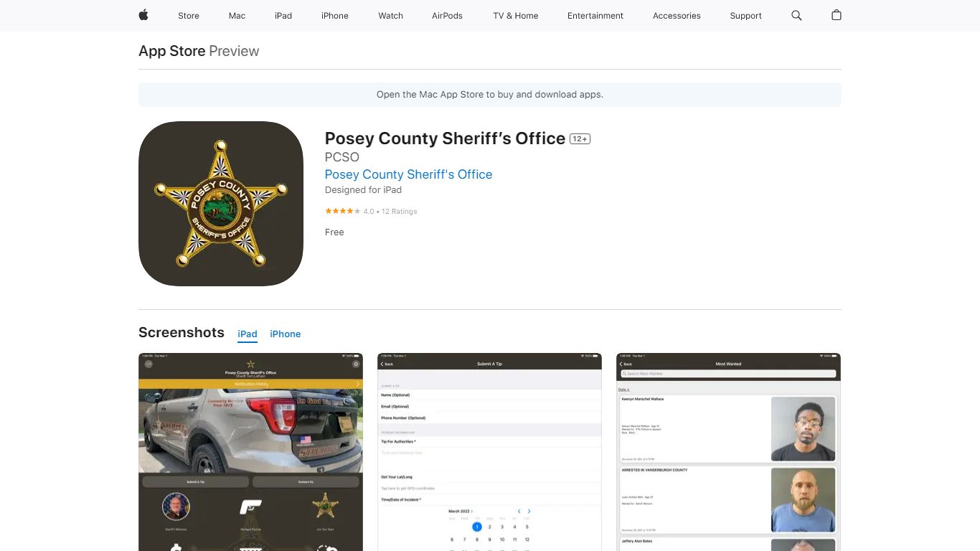Click the Posey County Sheriff app icon

pos(221,204)
